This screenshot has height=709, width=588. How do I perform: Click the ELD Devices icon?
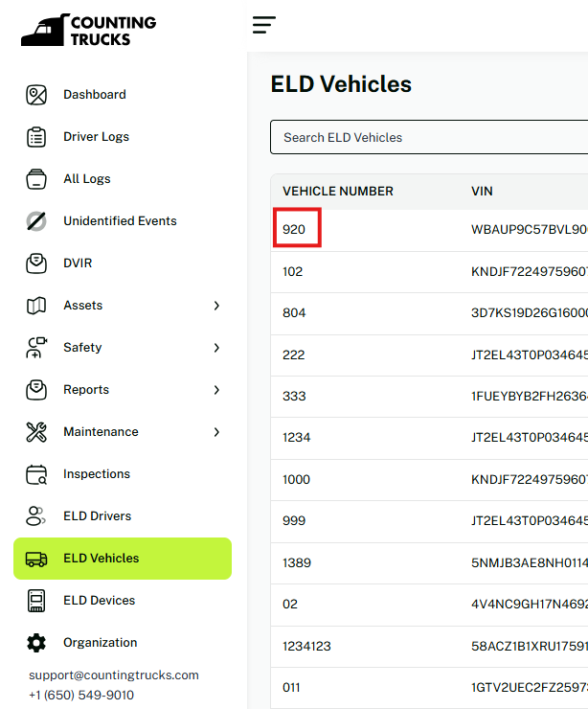tap(36, 601)
